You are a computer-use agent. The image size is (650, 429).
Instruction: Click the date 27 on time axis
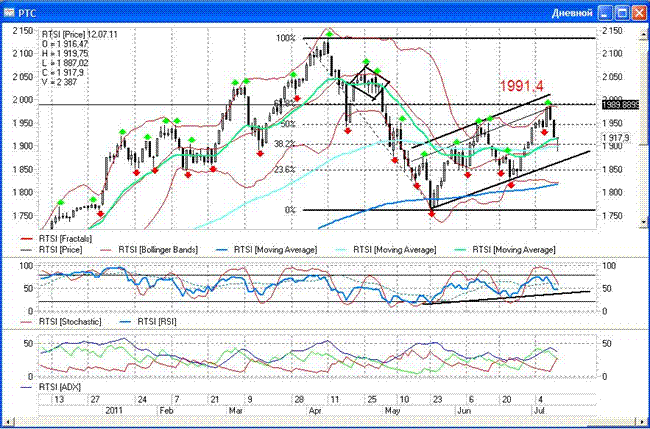coord(96,400)
